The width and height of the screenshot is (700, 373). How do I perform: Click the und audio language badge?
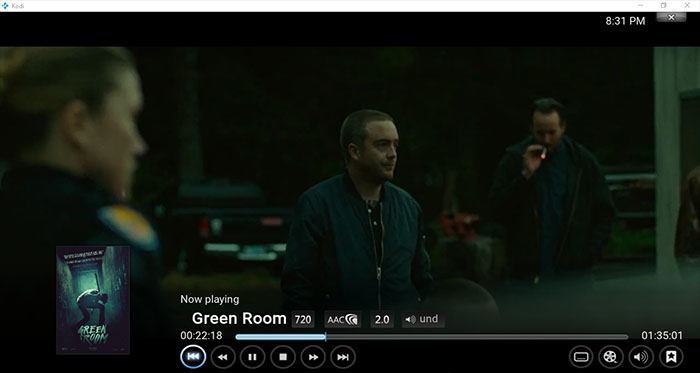coord(423,319)
